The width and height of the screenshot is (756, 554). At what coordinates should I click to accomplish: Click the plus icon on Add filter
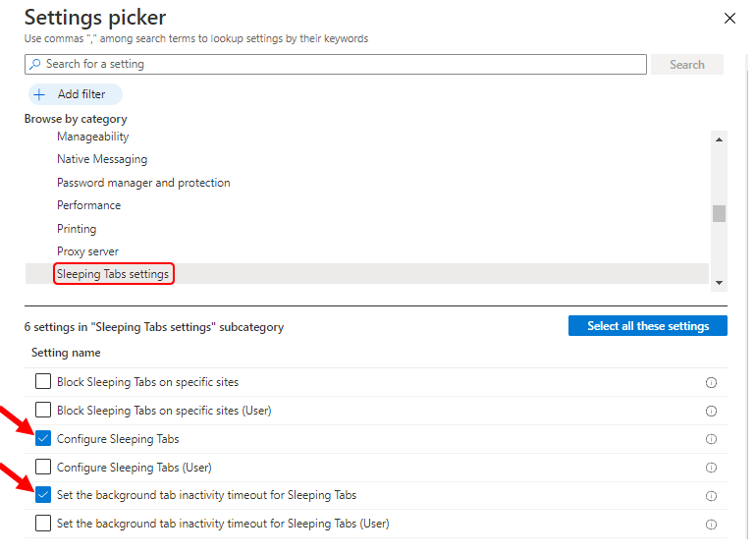(x=39, y=94)
